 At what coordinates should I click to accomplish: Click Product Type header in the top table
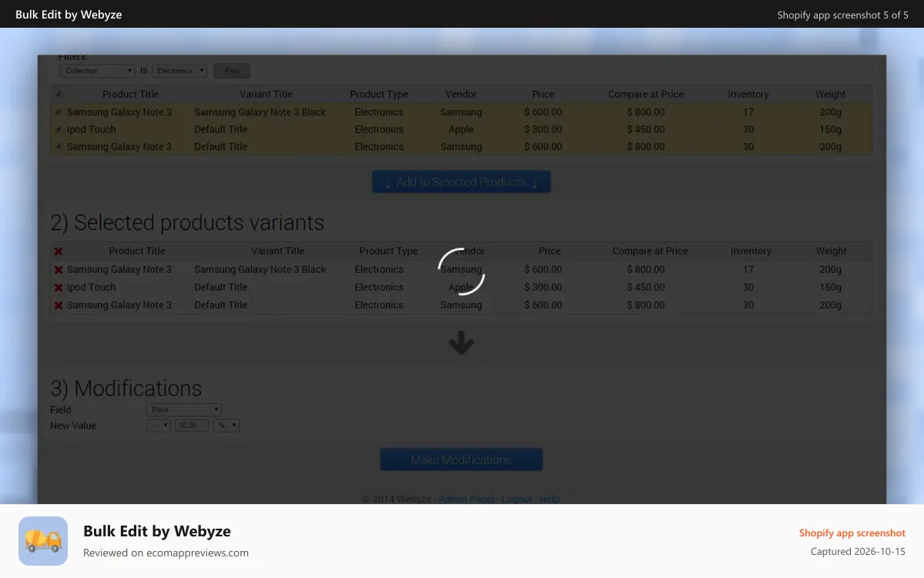pos(379,94)
